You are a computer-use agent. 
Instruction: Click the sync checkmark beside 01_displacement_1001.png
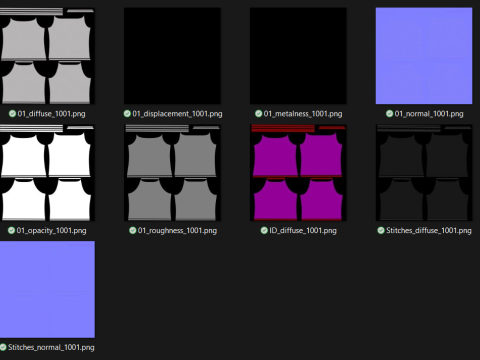point(127,114)
